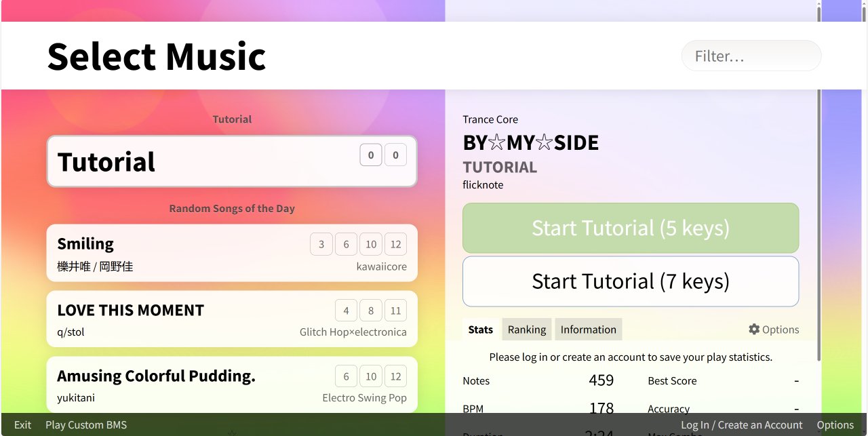Click the log in notice text
This screenshot has height=436, width=868.
pyautogui.click(x=631, y=357)
